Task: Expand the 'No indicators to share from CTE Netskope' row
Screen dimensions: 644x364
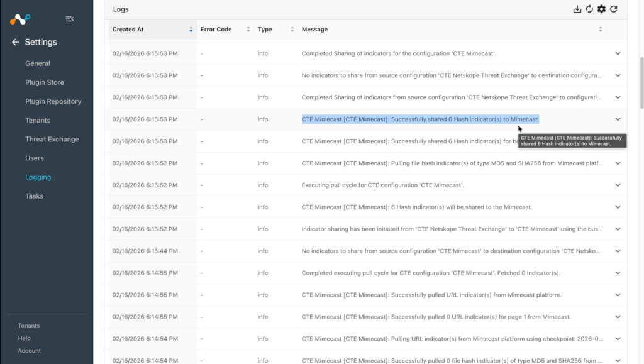Action: (x=618, y=75)
